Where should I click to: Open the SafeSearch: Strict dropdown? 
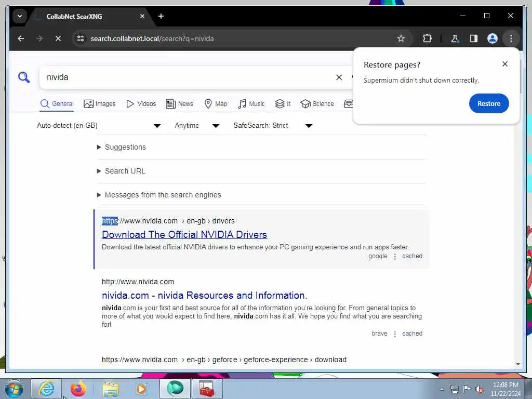272,126
